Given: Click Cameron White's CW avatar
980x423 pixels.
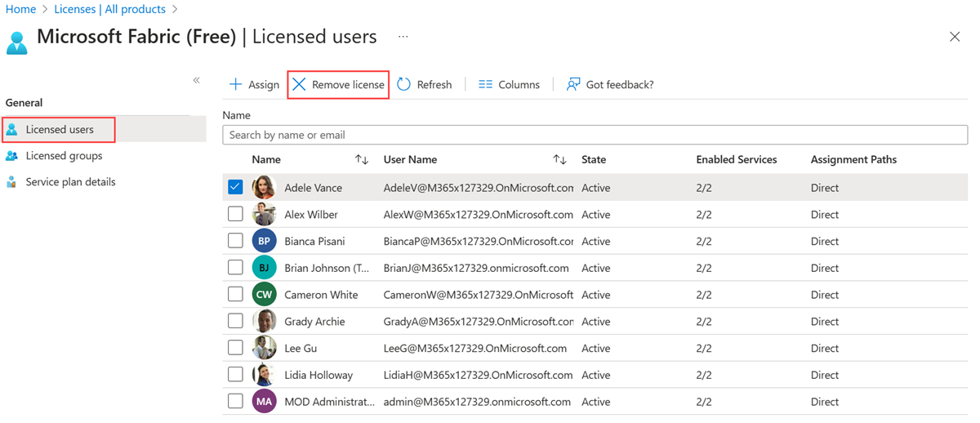Looking at the screenshot, I should pos(264,295).
